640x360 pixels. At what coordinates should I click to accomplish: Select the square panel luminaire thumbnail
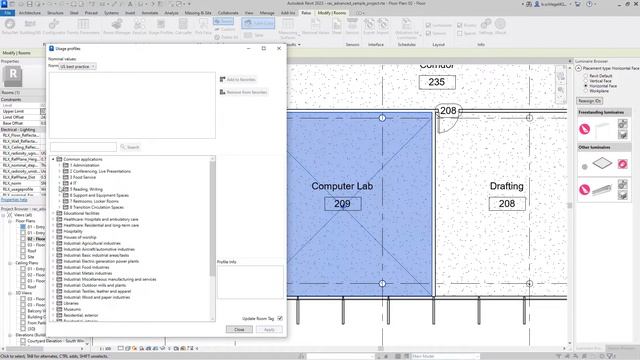pos(602,163)
